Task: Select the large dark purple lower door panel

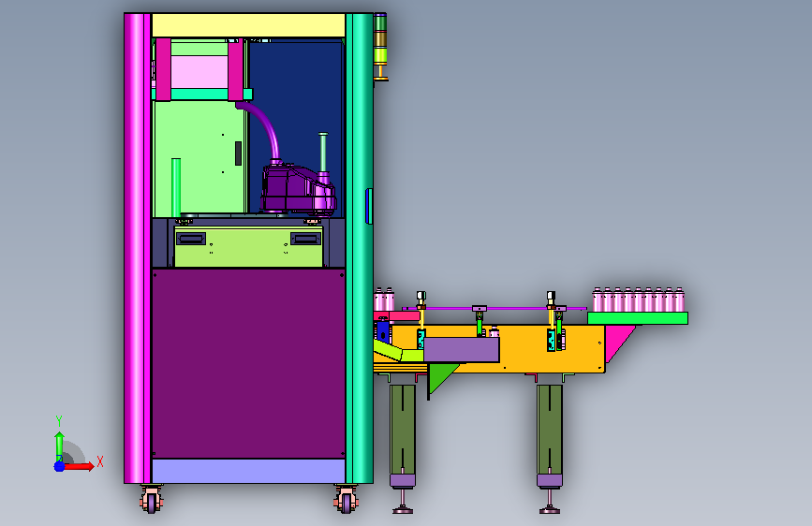Action: (x=248, y=363)
